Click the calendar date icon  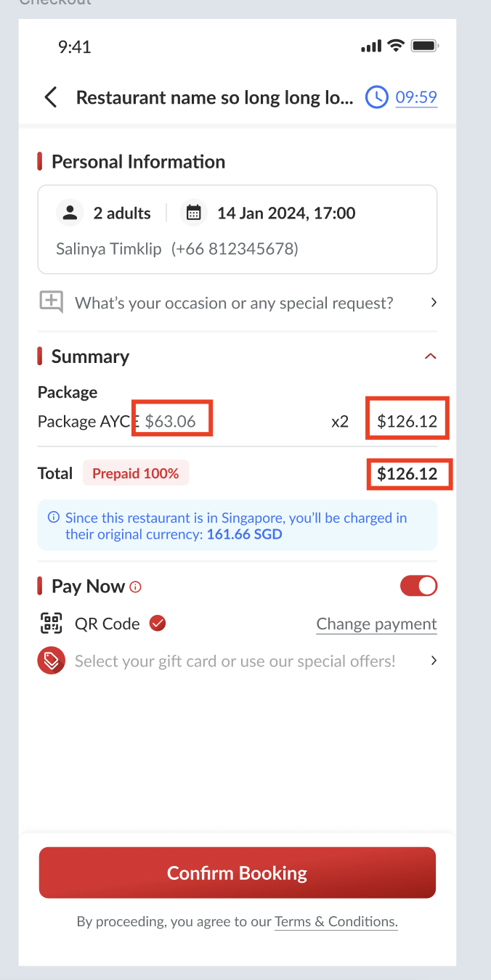click(193, 213)
